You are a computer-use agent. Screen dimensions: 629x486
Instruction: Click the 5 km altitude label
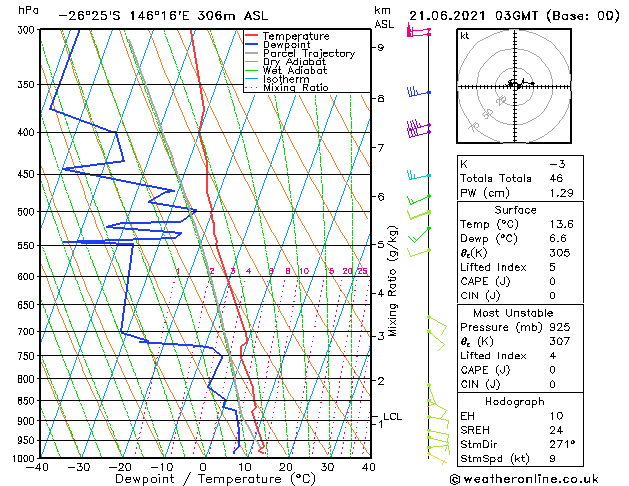[x=381, y=244]
